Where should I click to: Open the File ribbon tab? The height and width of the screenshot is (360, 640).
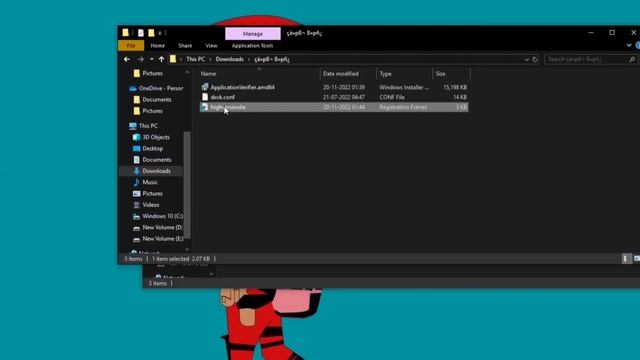(x=131, y=46)
